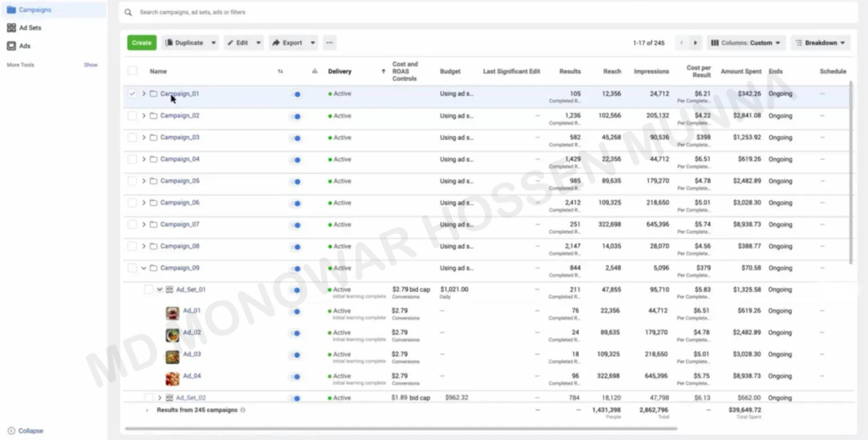
Task: Expand the Results from 245 campaigns chevron
Action: (x=147, y=410)
